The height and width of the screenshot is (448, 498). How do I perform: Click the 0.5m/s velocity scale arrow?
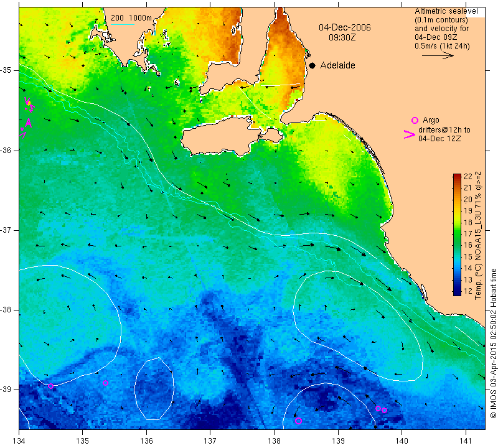(438, 55)
